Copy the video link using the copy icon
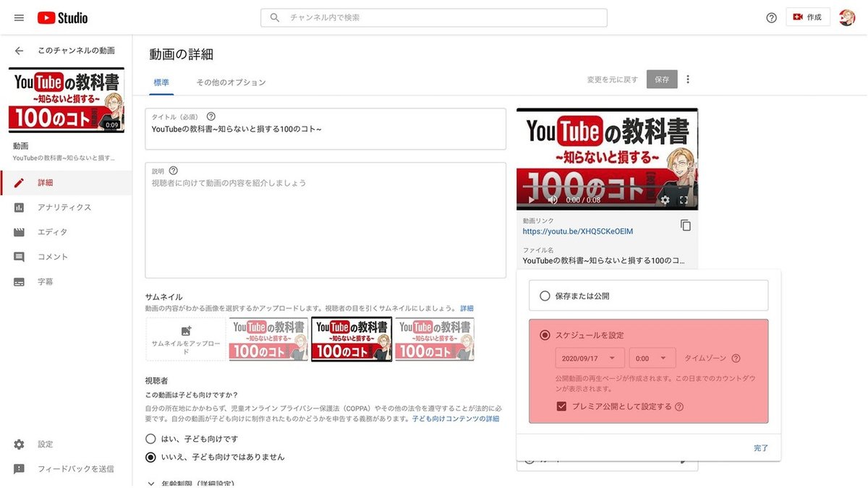The image size is (868, 488). point(686,225)
